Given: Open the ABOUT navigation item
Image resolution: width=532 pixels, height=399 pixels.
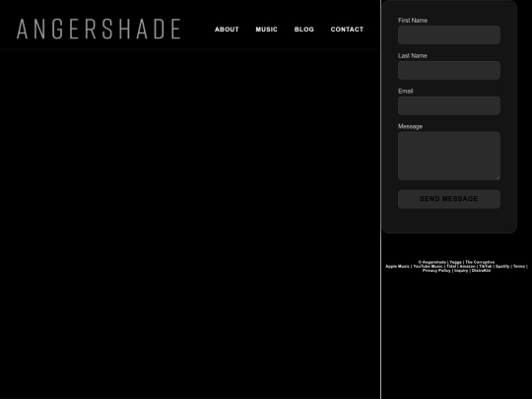Looking at the screenshot, I should point(227,30).
